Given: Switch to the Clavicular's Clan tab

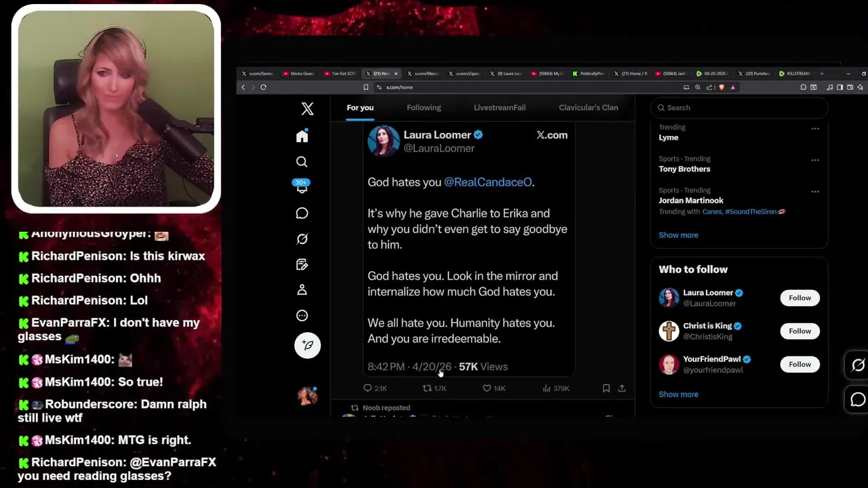Looking at the screenshot, I should coord(589,108).
